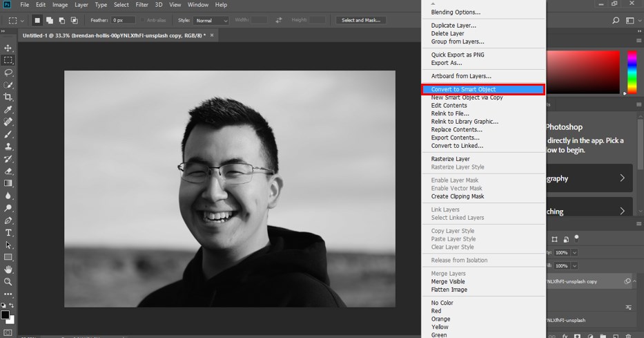Toggle Quick Mask mode at toolbar bottom

pos(8,332)
